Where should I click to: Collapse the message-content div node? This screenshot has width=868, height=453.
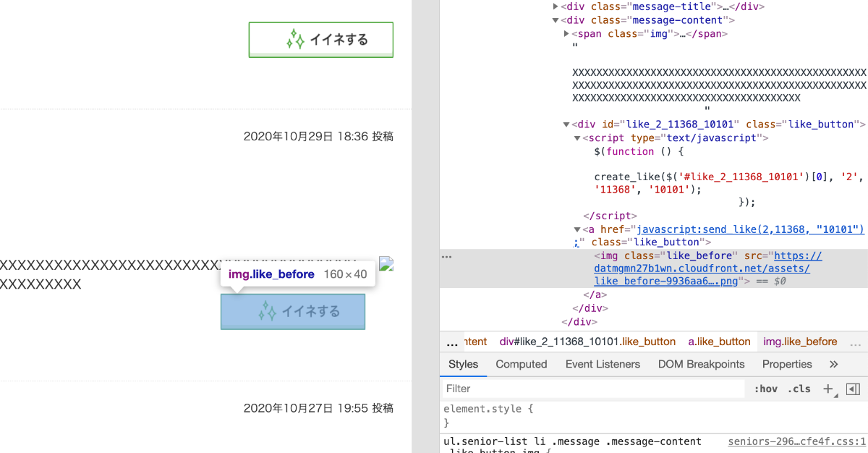(x=556, y=20)
